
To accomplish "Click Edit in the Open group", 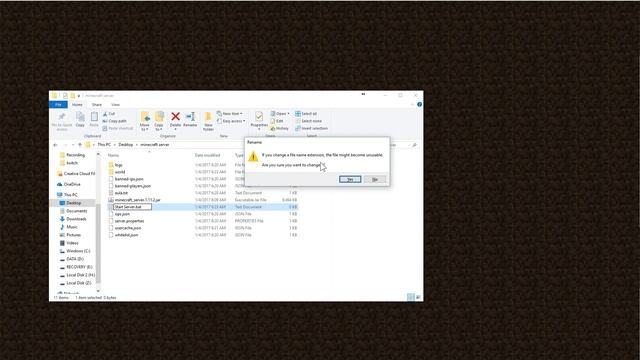I will click(x=277, y=121).
